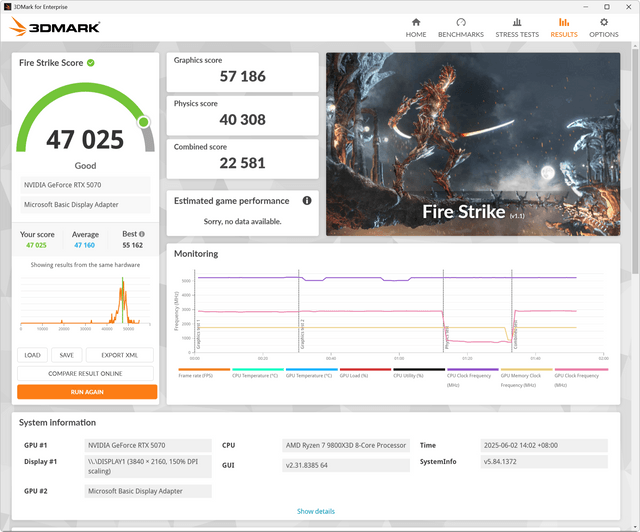Click the Fire Strike preview image
This screenshot has height=532, width=640.
click(473, 144)
